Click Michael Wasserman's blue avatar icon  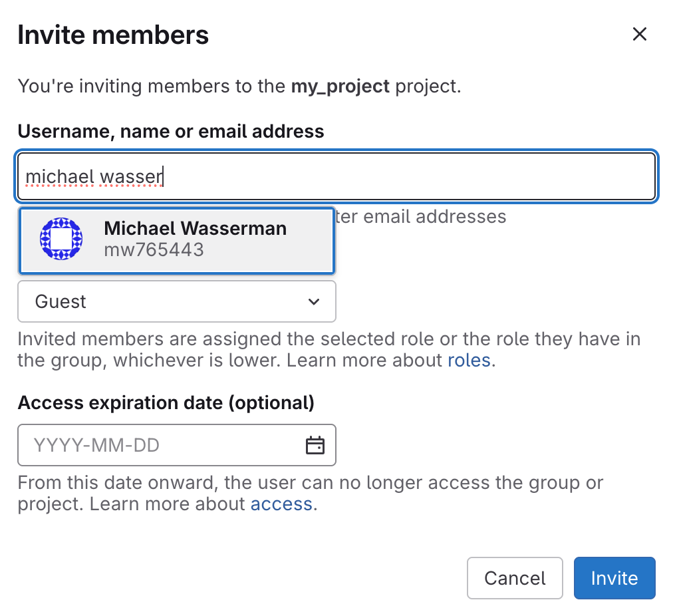61,239
